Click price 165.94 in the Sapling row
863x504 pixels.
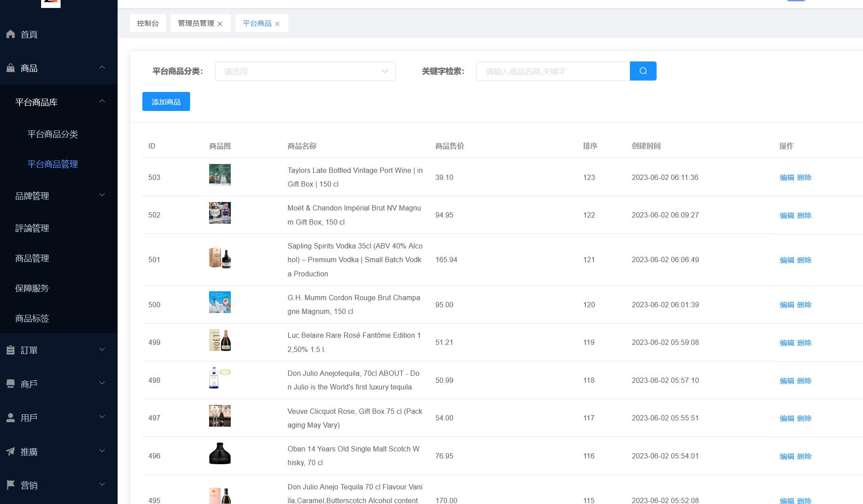(x=446, y=260)
